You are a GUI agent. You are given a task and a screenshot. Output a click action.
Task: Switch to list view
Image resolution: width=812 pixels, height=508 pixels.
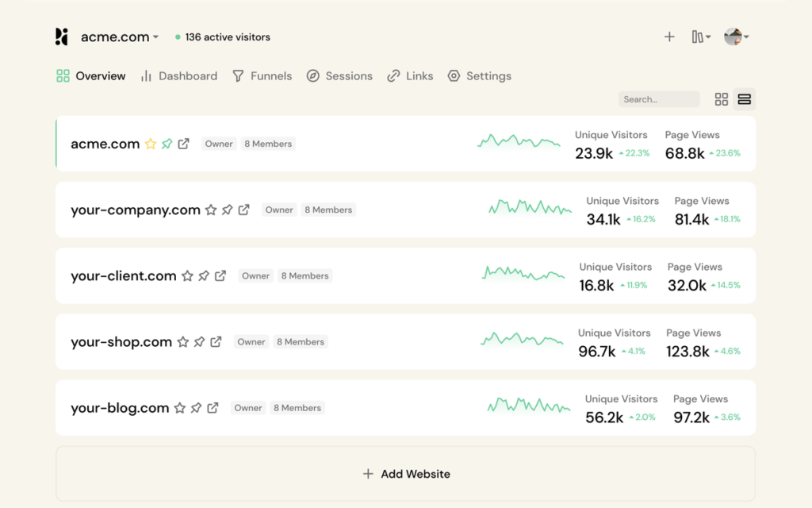tap(744, 99)
